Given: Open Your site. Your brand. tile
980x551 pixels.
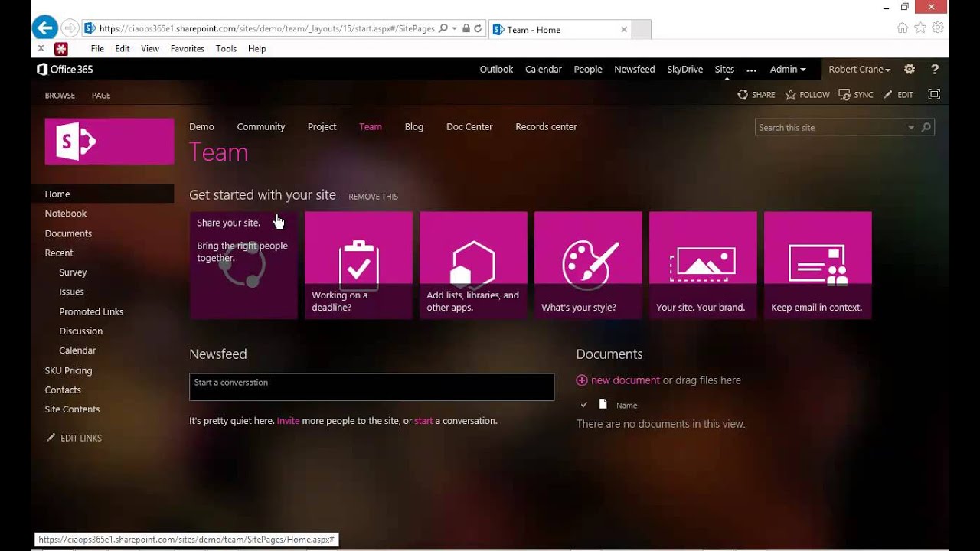Looking at the screenshot, I should 703,265.
